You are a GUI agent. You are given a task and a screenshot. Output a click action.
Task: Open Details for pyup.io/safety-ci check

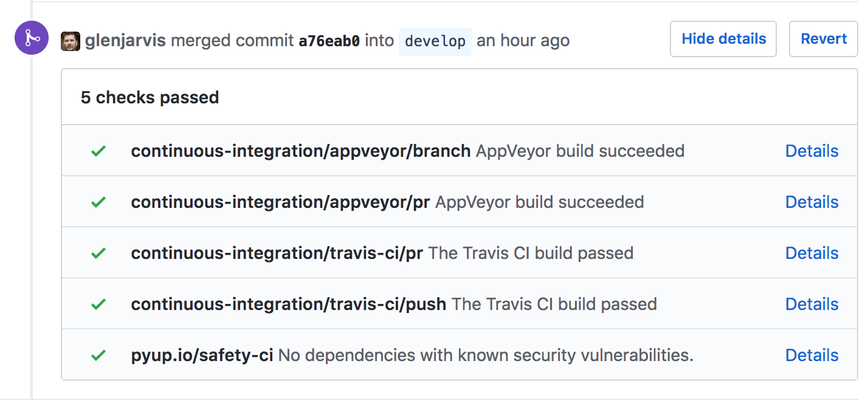tap(812, 354)
